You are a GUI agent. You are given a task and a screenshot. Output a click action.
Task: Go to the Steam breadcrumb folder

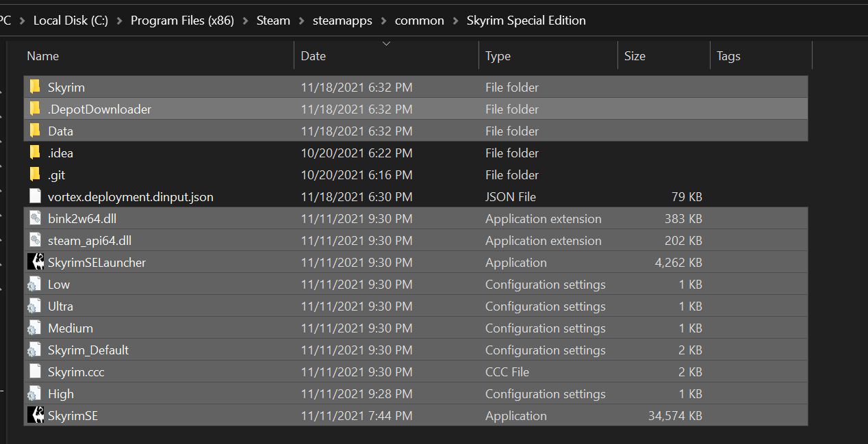coord(273,21)
